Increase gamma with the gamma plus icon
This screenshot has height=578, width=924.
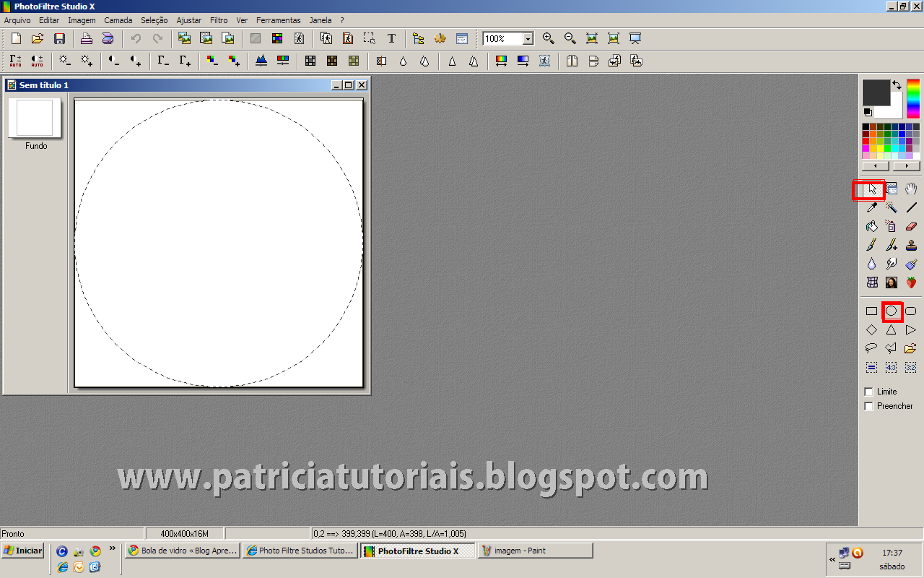point(186,61)
